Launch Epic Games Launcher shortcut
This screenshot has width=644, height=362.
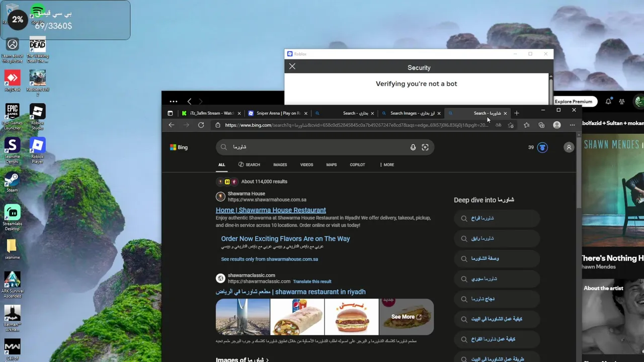(x=13, y=117)
